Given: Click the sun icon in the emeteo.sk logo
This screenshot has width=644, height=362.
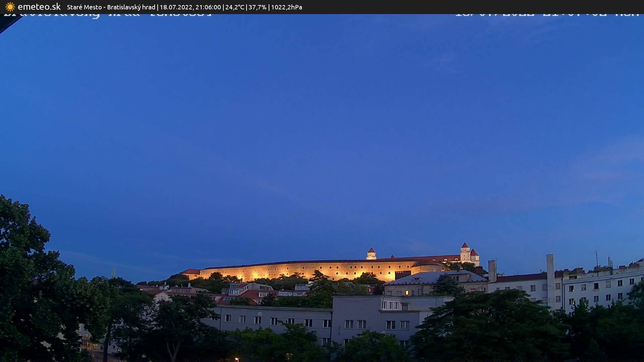Looking at the screenshot, I should pos(10,7).
